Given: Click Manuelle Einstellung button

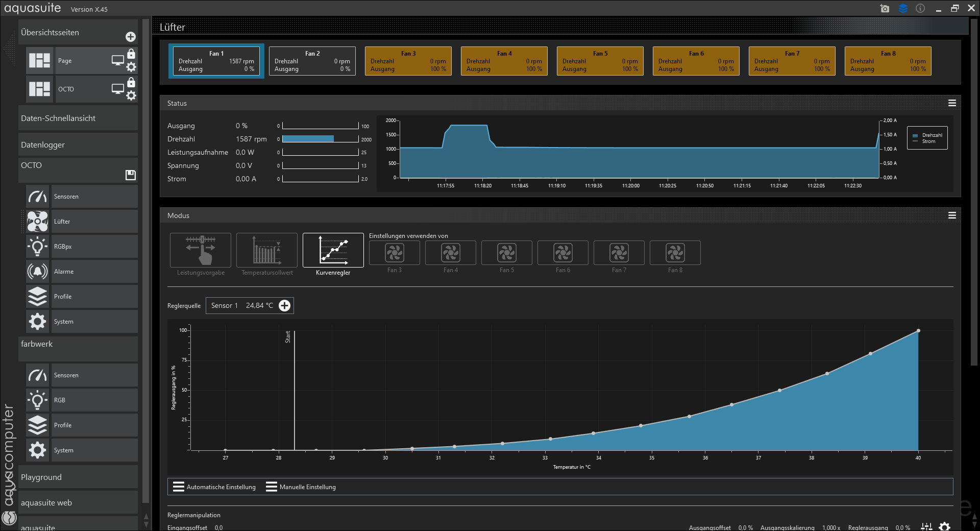Looking at the screenshot, I should pyautogui.click(x=301, y=487).
